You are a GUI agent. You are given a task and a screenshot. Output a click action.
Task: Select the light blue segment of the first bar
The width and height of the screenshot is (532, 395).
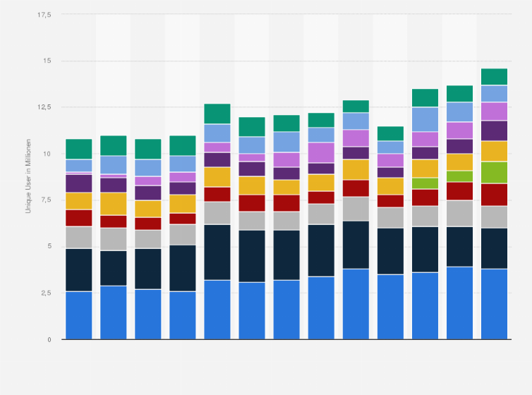(x=79, y=166)
